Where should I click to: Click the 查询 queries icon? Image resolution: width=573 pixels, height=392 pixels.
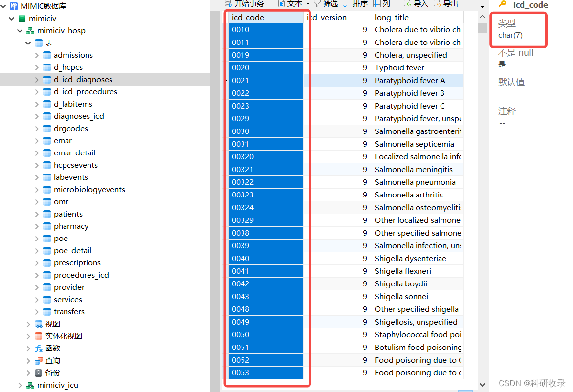tap(39, 361)
